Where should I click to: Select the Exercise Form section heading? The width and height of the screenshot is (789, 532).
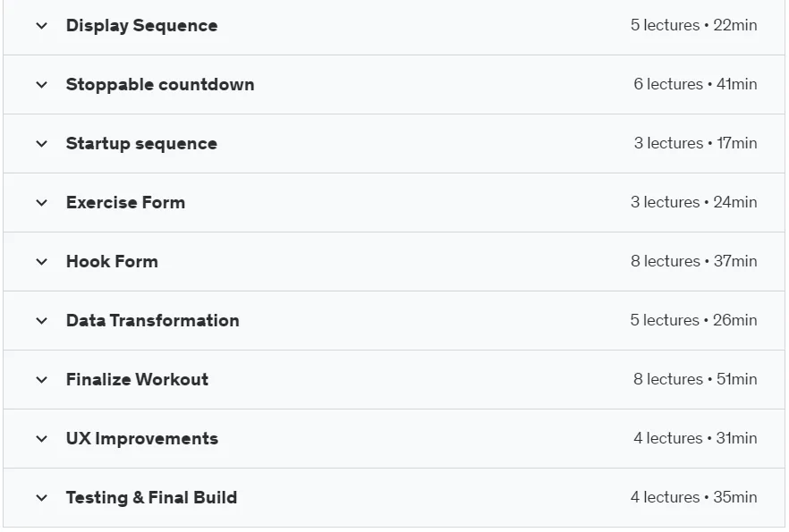(126, 203)
